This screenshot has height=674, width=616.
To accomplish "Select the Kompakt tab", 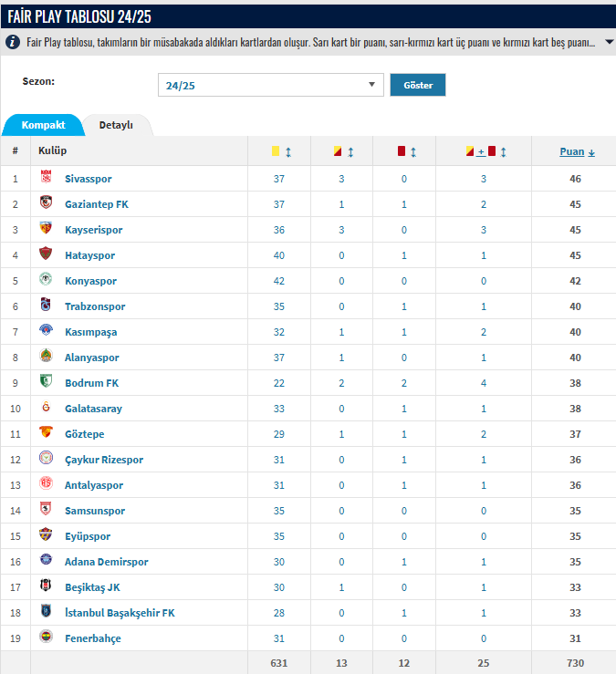I will coord(44,125).
